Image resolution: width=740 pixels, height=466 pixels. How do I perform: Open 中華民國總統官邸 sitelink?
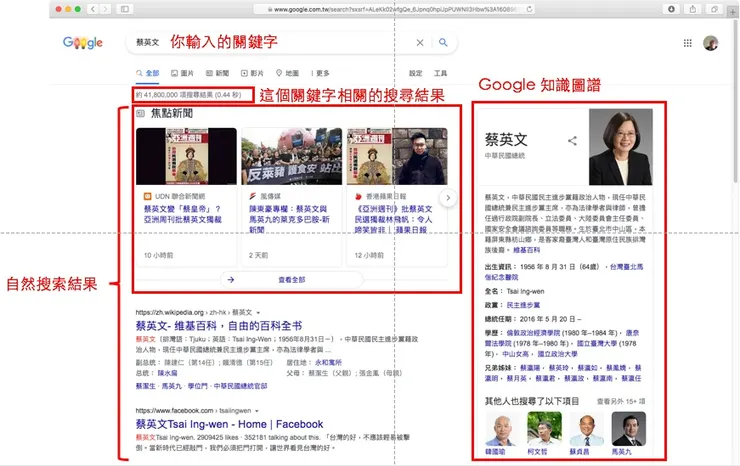tap(241, 386)
